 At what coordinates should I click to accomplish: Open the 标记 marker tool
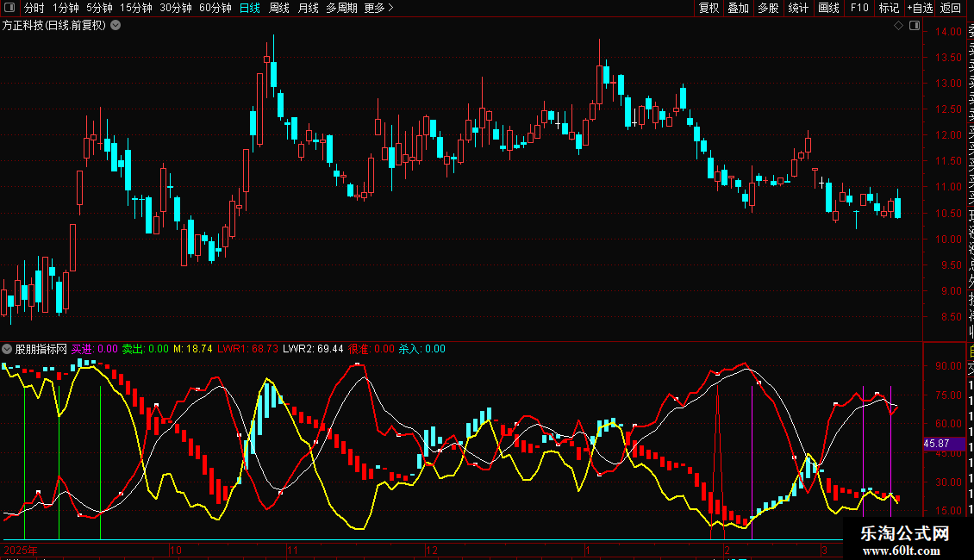click(889, 8)
